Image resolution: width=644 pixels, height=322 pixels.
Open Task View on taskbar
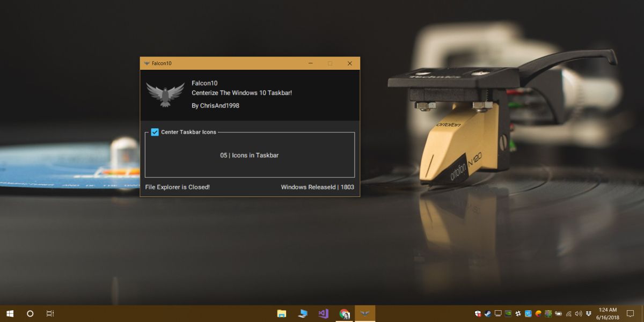tap(50, 313)
